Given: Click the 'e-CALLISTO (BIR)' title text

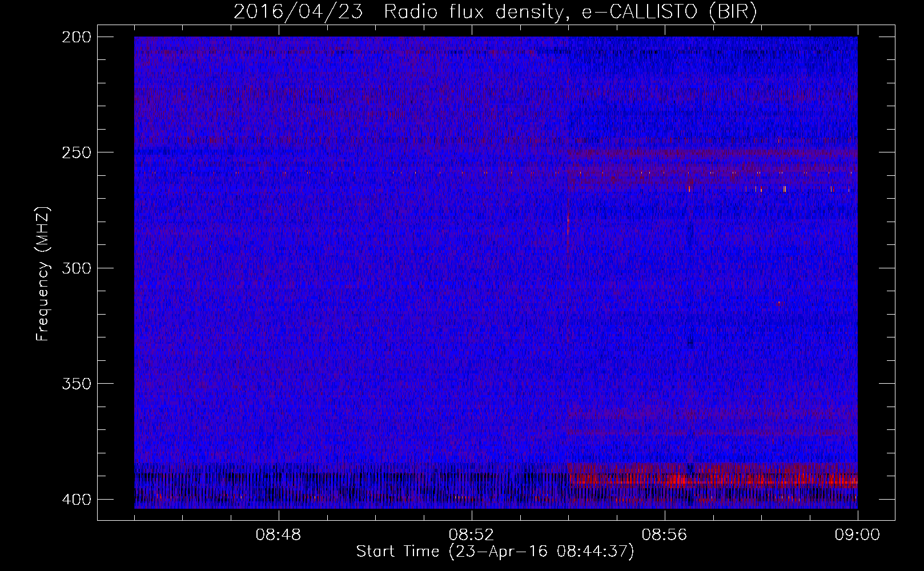Looking at the screenshot, I should coord(669,12).
